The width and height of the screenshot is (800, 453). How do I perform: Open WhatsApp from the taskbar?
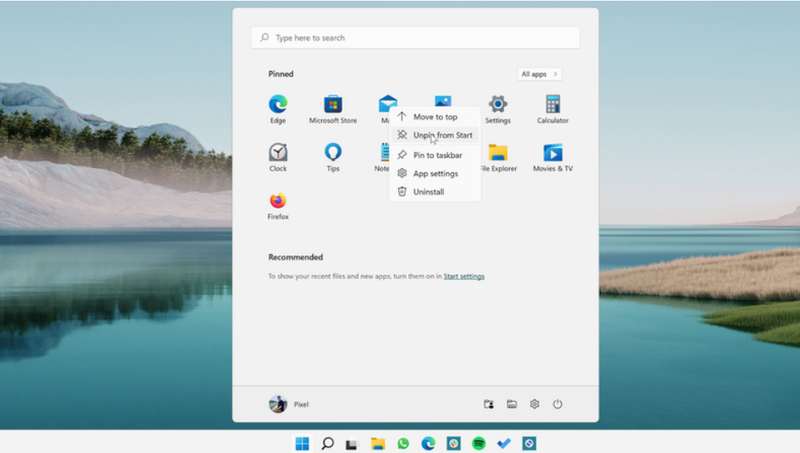(403, 443)
